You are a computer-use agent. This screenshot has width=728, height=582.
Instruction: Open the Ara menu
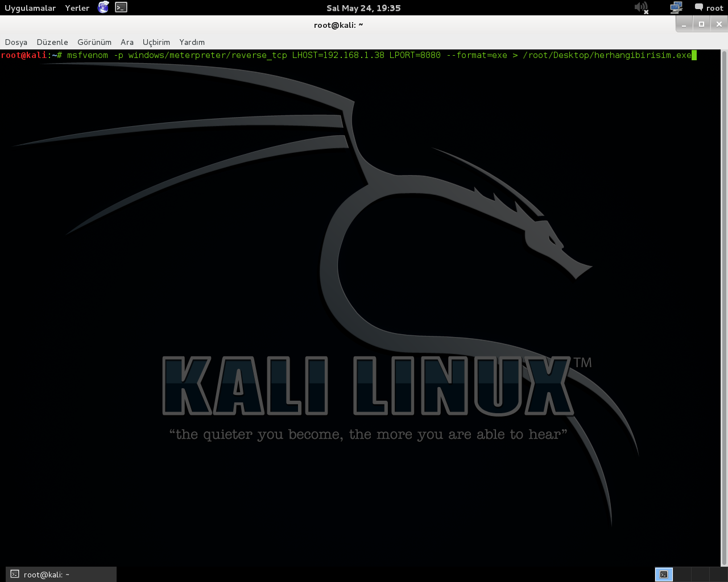tap(127, 42)
